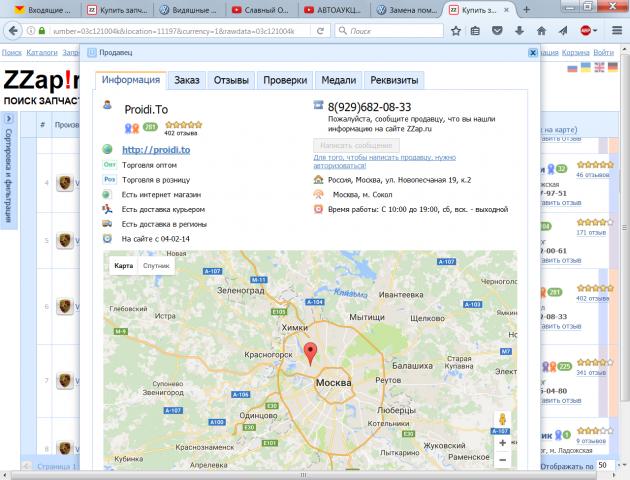Open a new browser tab with plus
The height and width of the screenshot is (480, 630).
point(526,10)
